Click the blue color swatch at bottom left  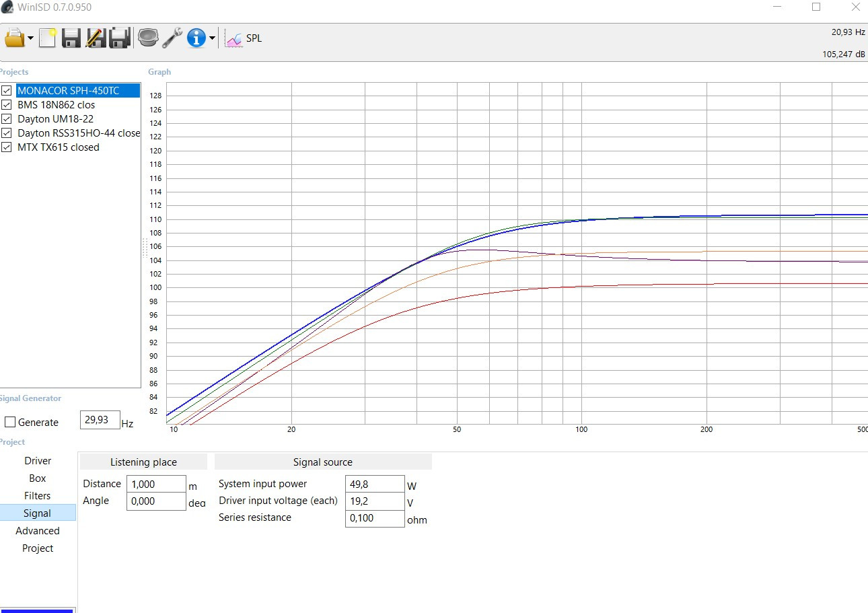36,610
